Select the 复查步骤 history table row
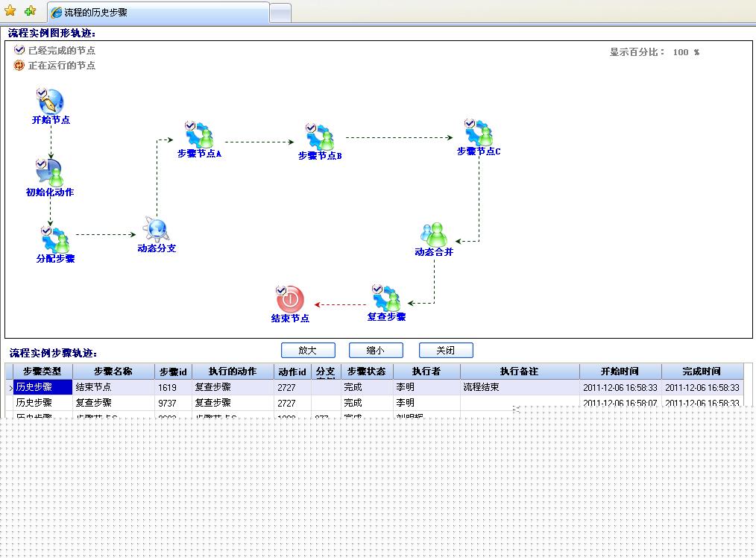The image size is (756, 558). coord(374,403)
